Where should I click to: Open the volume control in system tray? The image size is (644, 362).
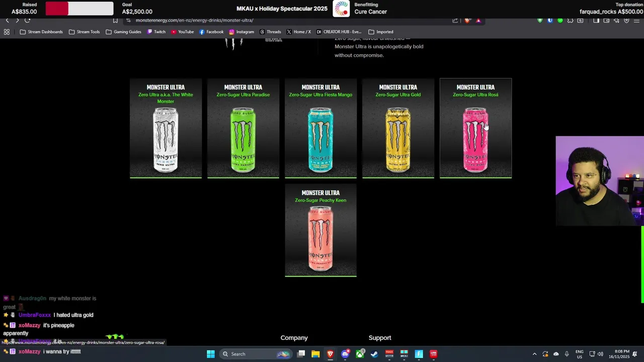coord(600,354)
